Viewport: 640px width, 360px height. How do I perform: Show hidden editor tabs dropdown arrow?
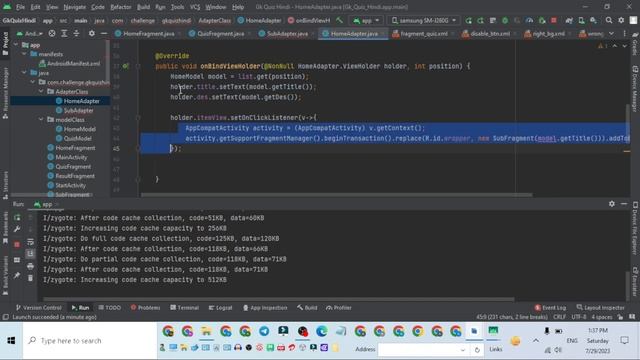click(x=611, y=33)
